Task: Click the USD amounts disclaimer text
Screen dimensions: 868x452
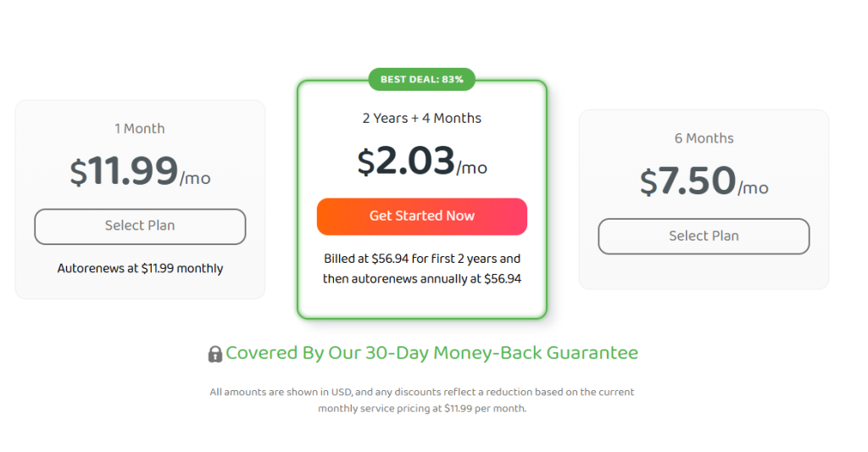Action: tap(421, 392)
